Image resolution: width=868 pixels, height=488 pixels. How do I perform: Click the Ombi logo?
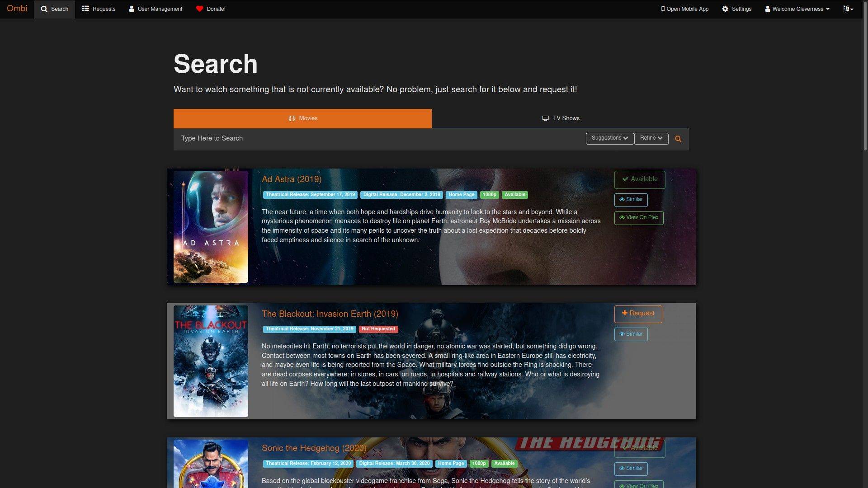[x=17, y=9]
